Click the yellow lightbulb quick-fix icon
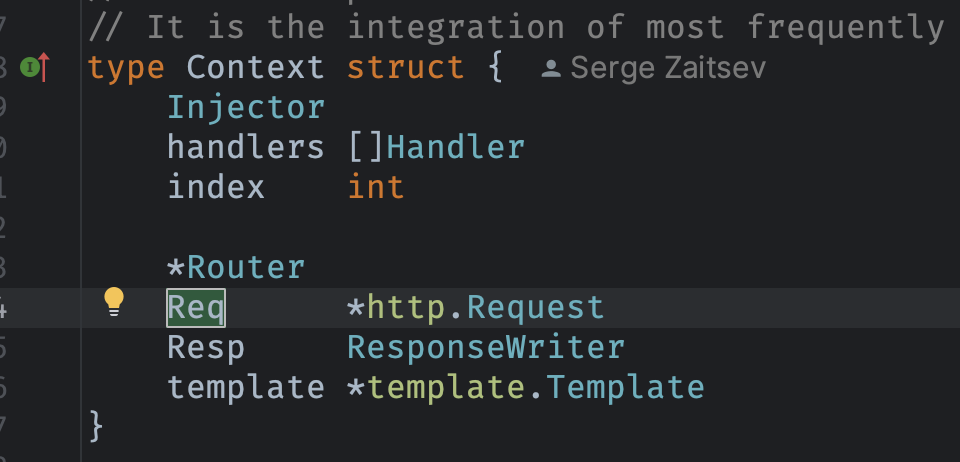This screenshot has height=462, width=960. pos(114,302)
